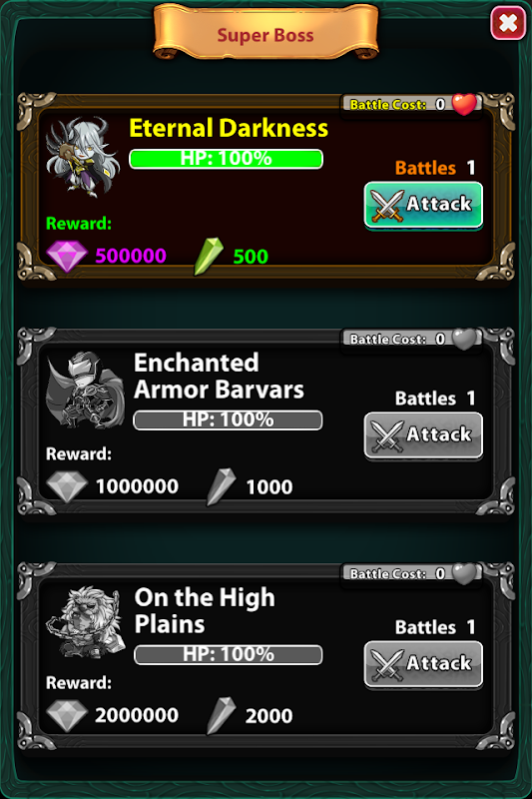Click the green crystal shard reward icon
Viewport: 532px width, 799px height.
(209, 257)
